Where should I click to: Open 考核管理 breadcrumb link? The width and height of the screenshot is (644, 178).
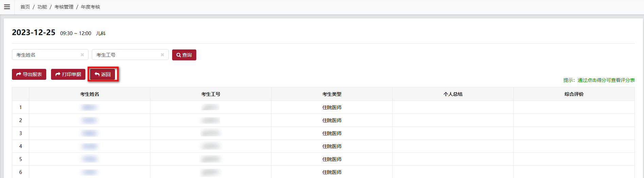64,7
